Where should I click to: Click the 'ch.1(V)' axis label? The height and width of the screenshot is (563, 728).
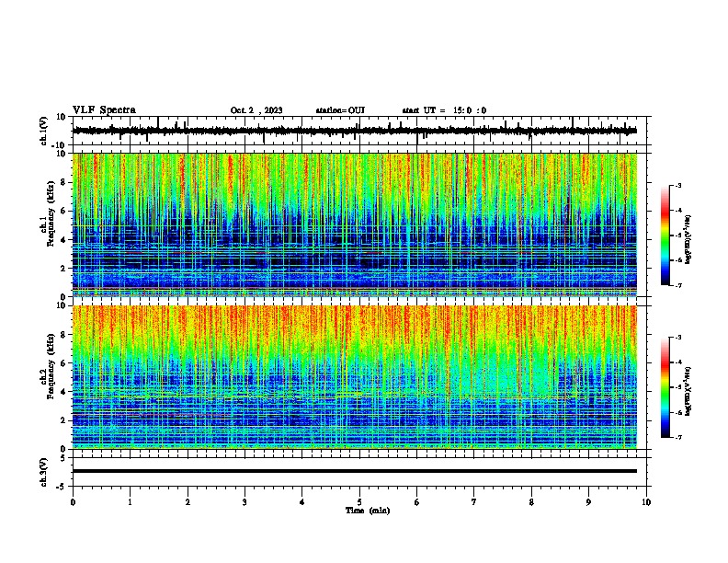(x=43, y=131)
